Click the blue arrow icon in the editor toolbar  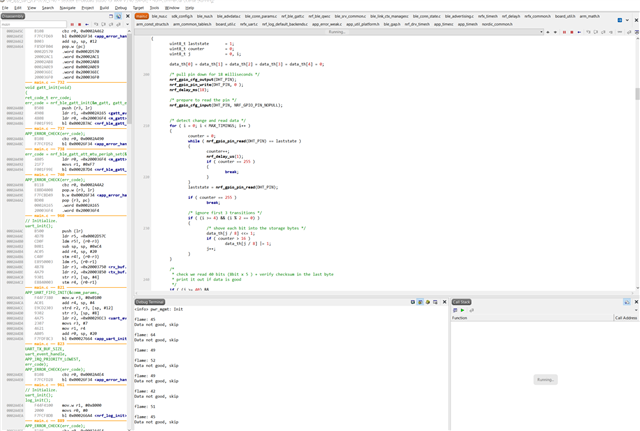(x=579, y=32)
